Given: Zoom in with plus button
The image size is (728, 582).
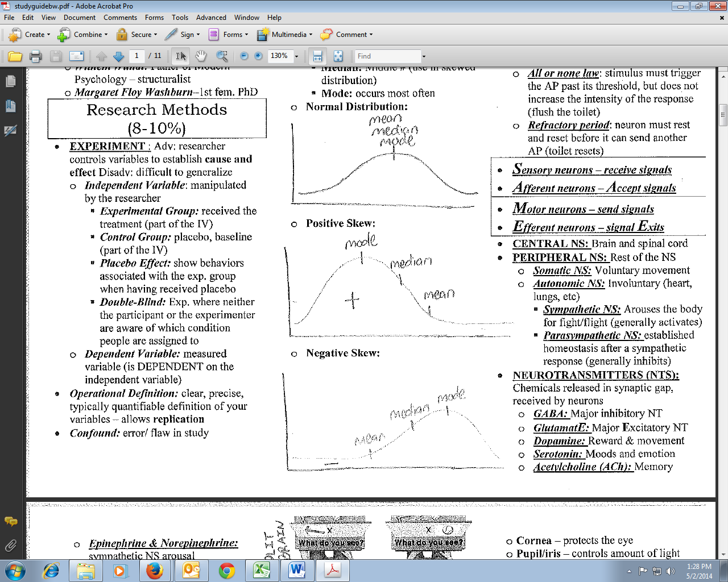Looking at the screenshot, I should coord(258,56).
